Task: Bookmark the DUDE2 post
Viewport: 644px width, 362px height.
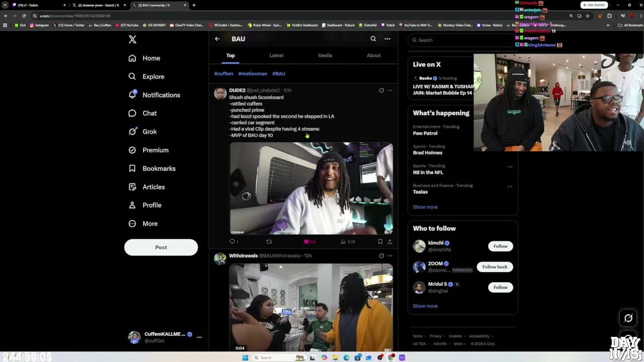Action: [380, 242]
